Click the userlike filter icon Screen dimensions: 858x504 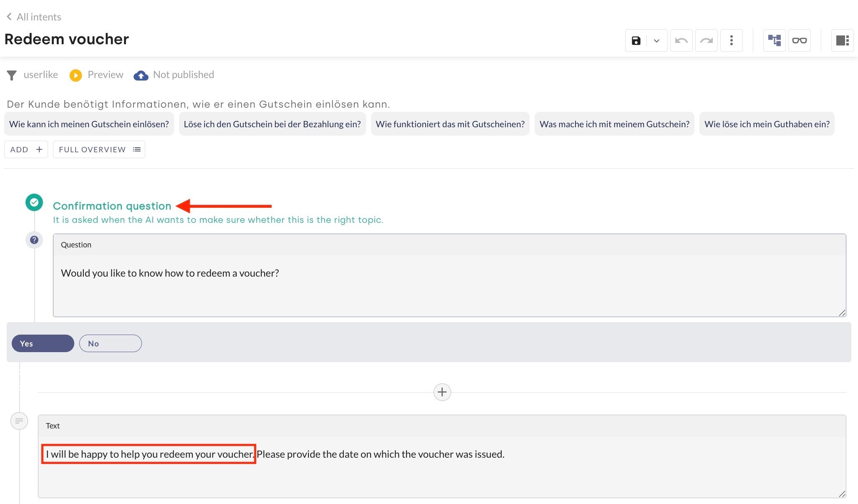pos(12,75)
